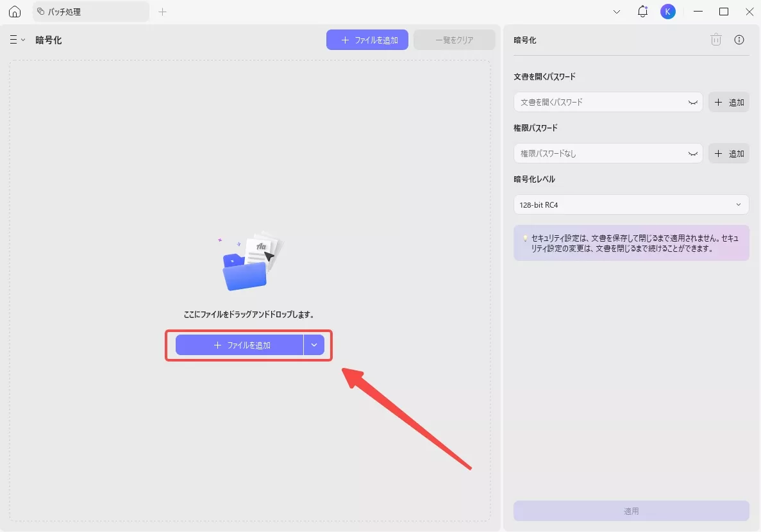The height and width of the screenshot is (532, 761).
Task: Open the chevron next to the hamburger menu
Action: (x=23, y=39)
